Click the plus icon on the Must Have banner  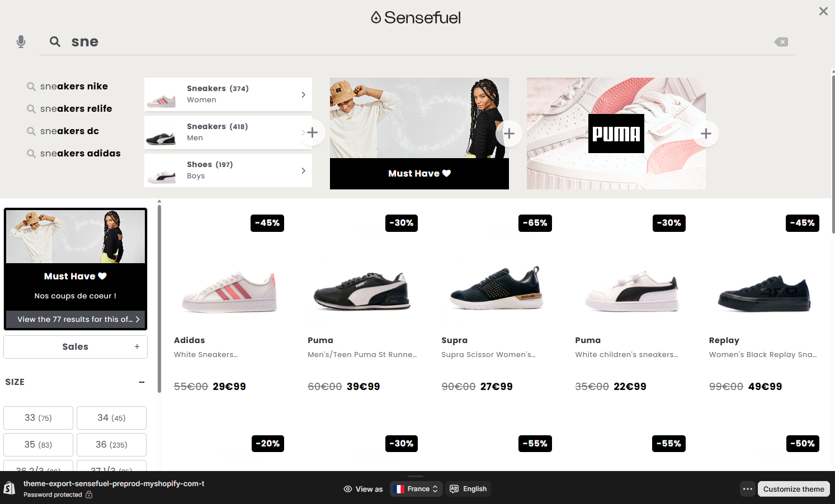point(509,134)
